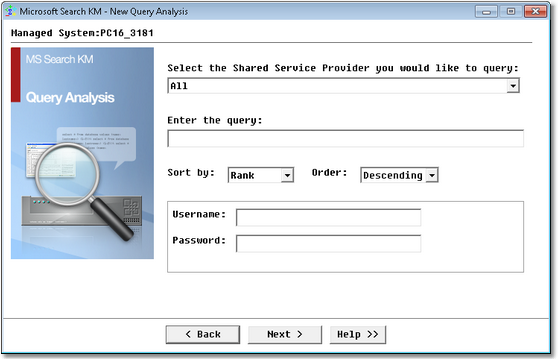Select the 'Managed System:PC16_3181' text
This screenshot has height=361, width=558.
pos(82,33)
